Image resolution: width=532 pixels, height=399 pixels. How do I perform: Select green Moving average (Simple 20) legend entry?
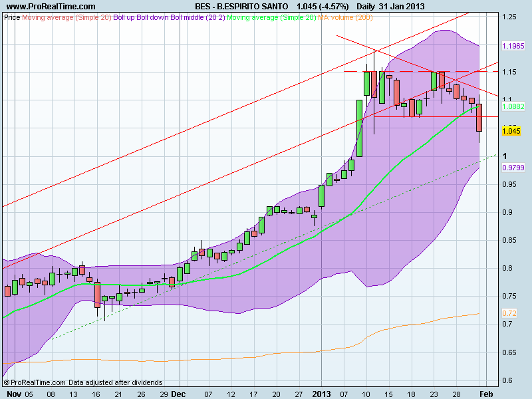[272, 17]
